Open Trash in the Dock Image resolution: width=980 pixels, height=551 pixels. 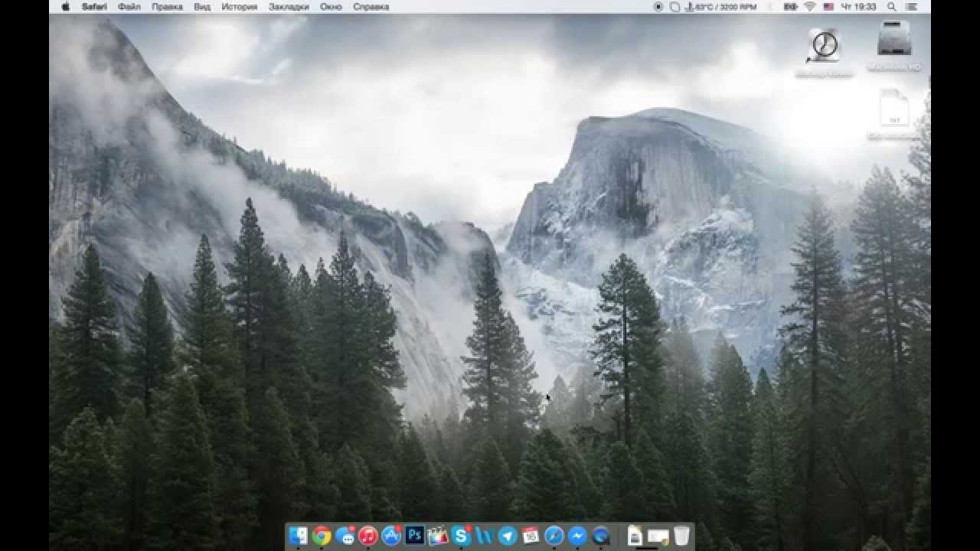(x=681, y=536)
